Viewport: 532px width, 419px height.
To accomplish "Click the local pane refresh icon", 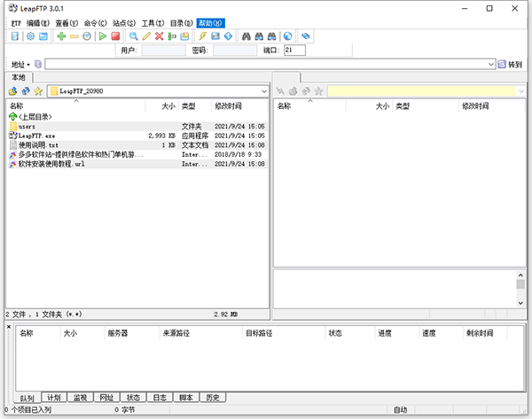I will [26, 91].
